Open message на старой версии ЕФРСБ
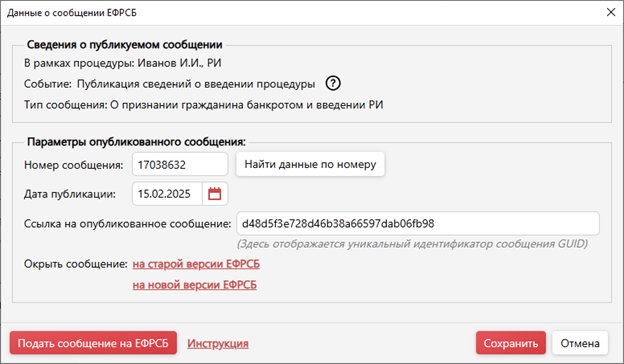The width and height of the screenshot is (624, 364). [196, 264]
